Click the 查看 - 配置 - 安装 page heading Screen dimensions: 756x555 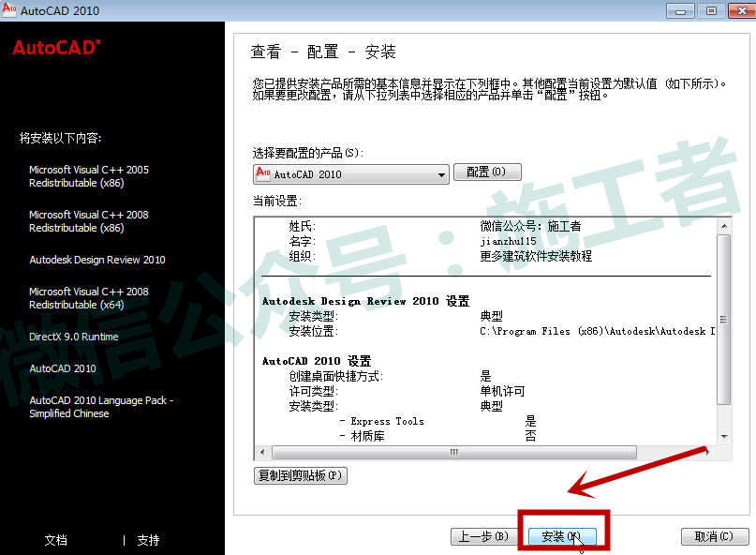[323, 52]
